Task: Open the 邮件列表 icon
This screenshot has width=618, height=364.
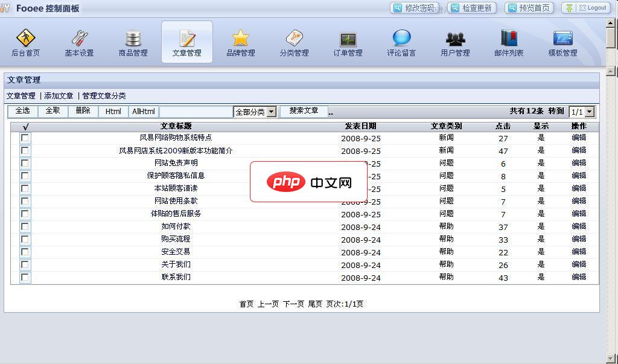Action: pyautogui.click(x=509, y=41)
